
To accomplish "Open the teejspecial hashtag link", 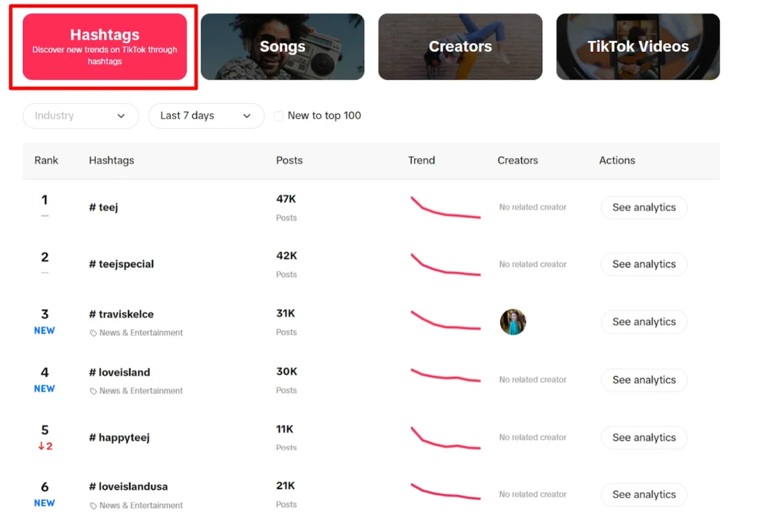I will 121,264.
